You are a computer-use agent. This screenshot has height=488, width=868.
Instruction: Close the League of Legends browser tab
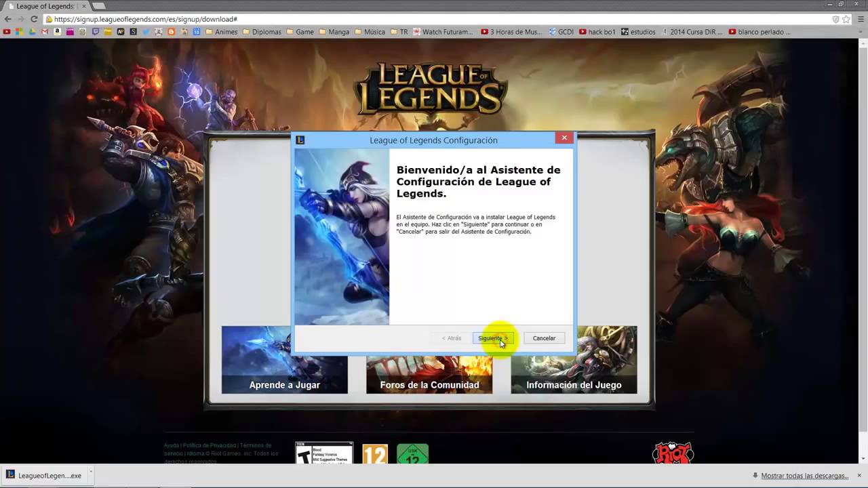(x=84, y=6)
